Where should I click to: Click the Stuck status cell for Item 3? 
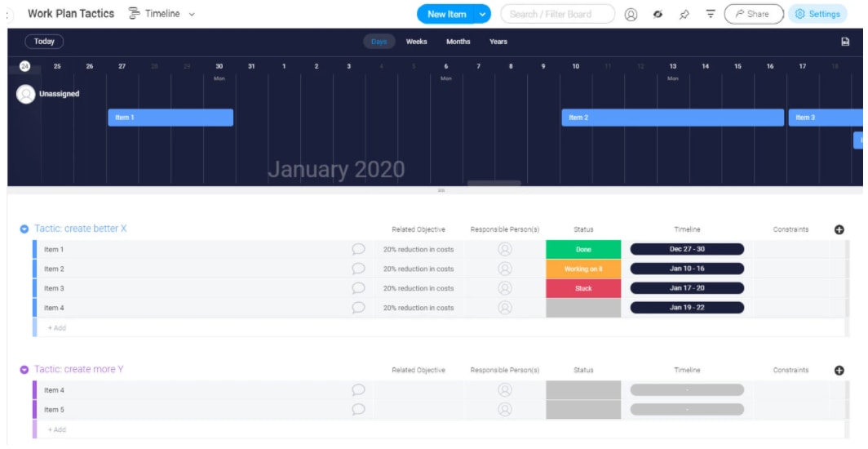(x=583, y=288)
